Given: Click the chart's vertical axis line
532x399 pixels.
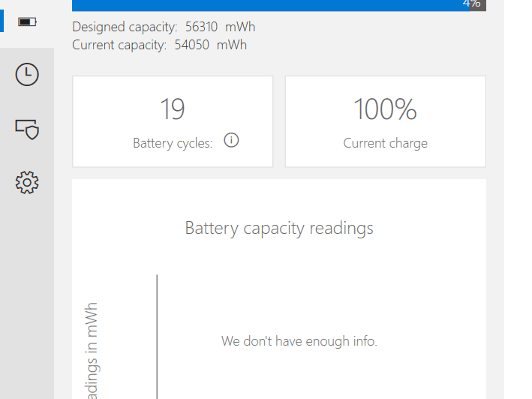Looking at the screenshot, I should tap(157, 337).
